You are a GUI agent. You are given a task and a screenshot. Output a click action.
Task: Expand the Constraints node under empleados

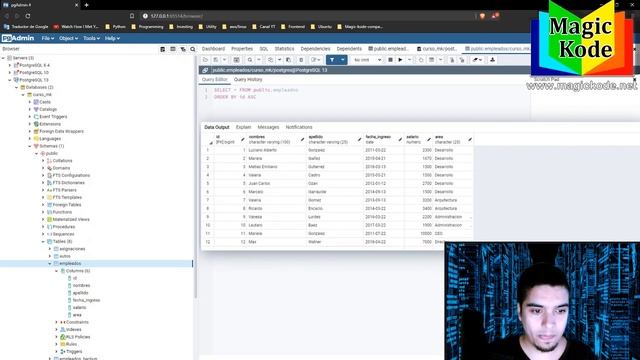(x=56, y=322)
